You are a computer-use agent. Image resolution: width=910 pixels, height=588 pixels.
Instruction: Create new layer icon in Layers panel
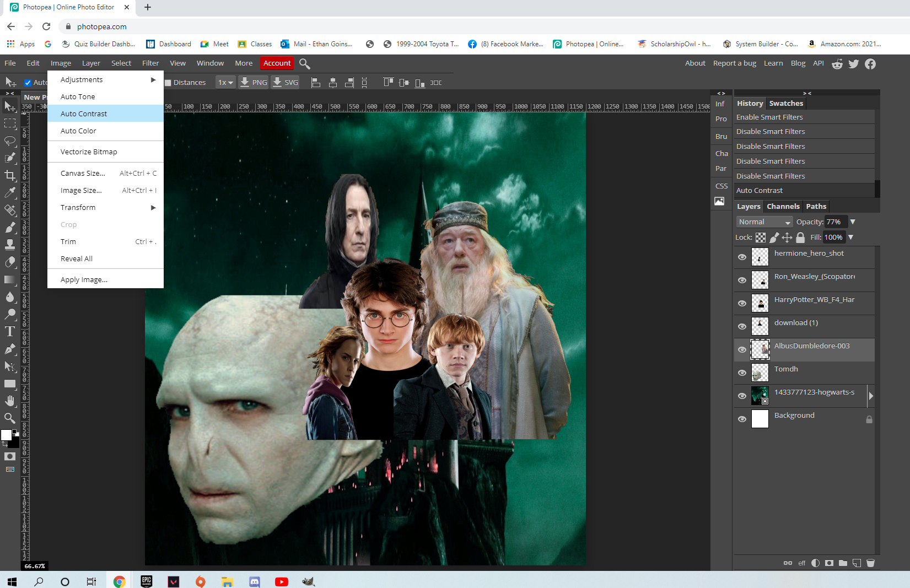[857, 563]
